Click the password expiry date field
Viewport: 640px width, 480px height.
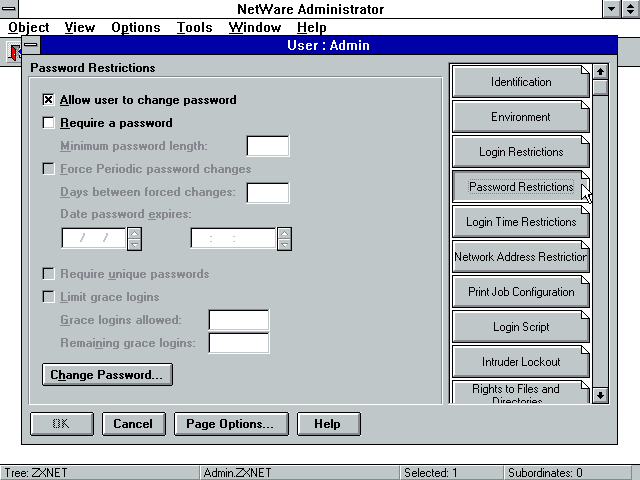[x=94, y=238]
